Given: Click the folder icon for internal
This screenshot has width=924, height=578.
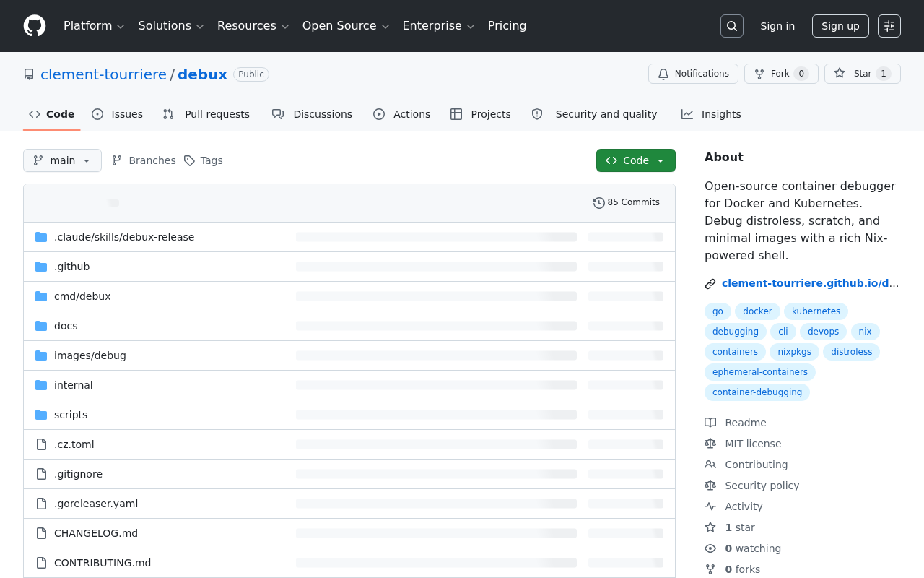Looking at the screenshot, I should coord(41,385).
